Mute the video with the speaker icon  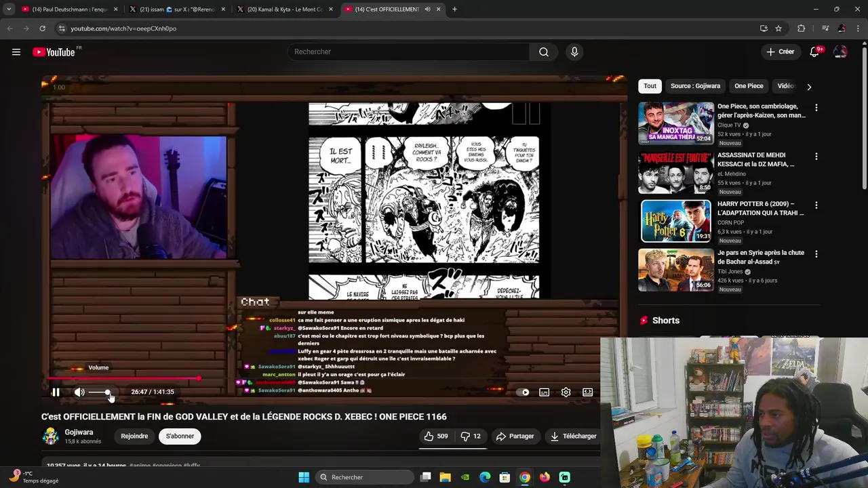[79, 392]
